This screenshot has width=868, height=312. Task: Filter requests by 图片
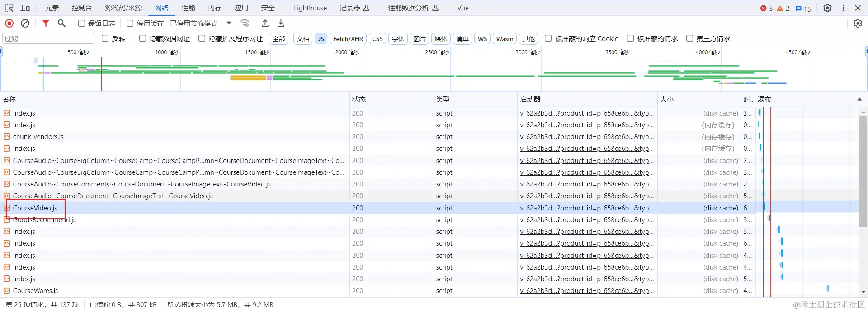click(x=420, y=39)
